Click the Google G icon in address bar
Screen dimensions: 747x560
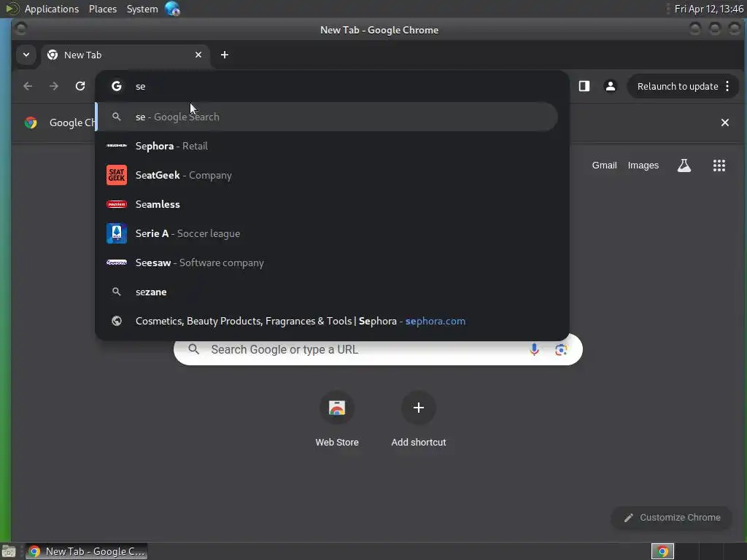click(x=117, y=86)
